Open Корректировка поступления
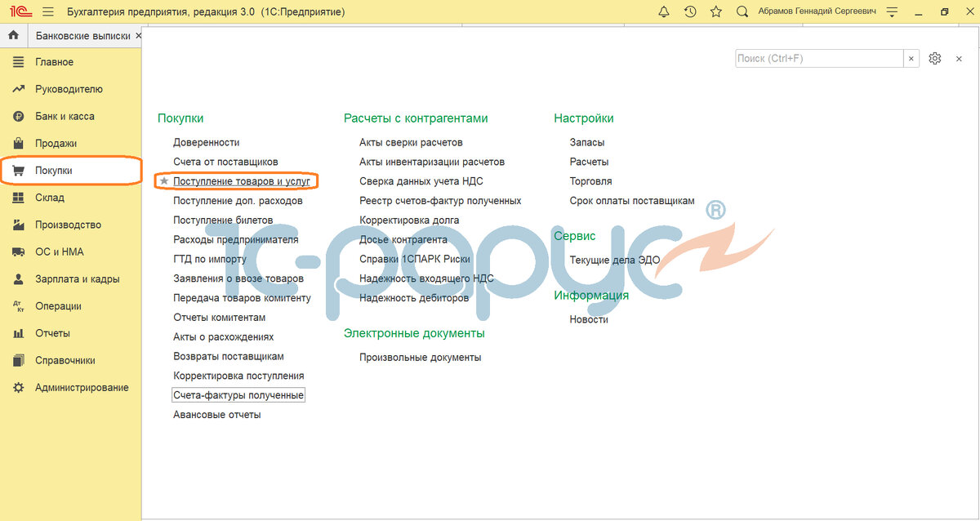Image resolution: width=980 pixels, height=521 pixels. pyautogui.click(x=238, y=376)
